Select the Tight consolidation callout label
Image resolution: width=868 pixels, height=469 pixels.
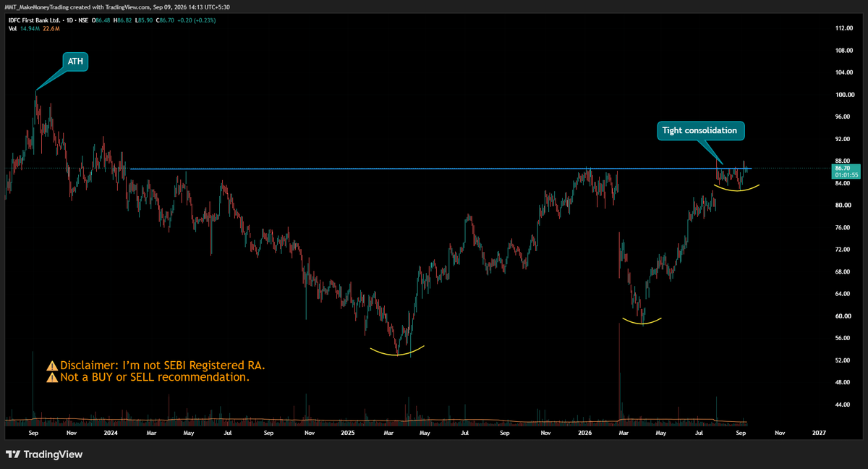coord(699,130)
